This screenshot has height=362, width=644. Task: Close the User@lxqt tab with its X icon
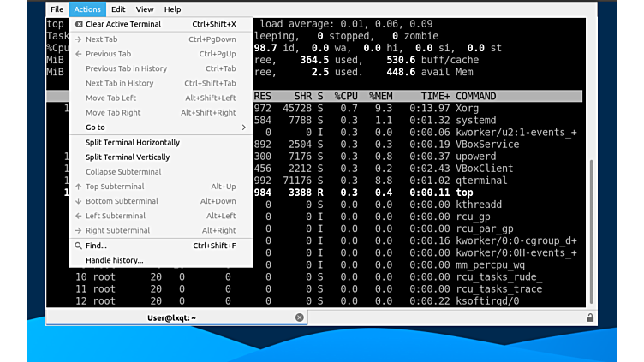300,317
